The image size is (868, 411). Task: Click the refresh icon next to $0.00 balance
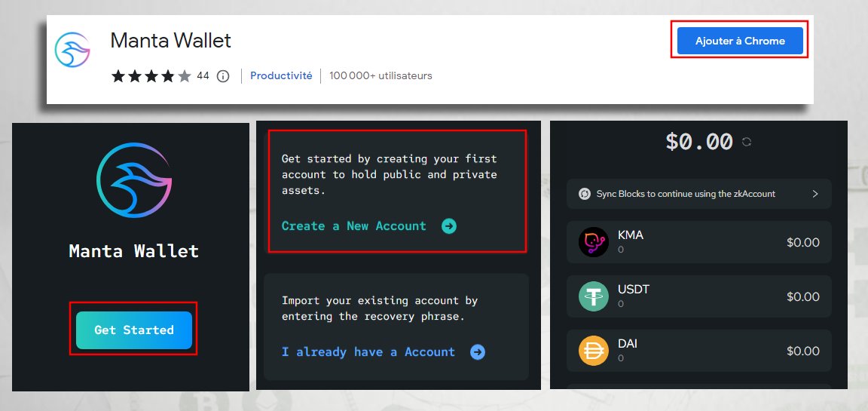click(x=746, y=142)
